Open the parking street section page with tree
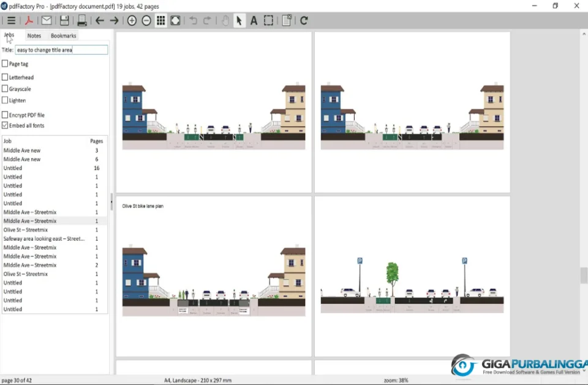The image size is (588, 385). click(x=412, y=276)
